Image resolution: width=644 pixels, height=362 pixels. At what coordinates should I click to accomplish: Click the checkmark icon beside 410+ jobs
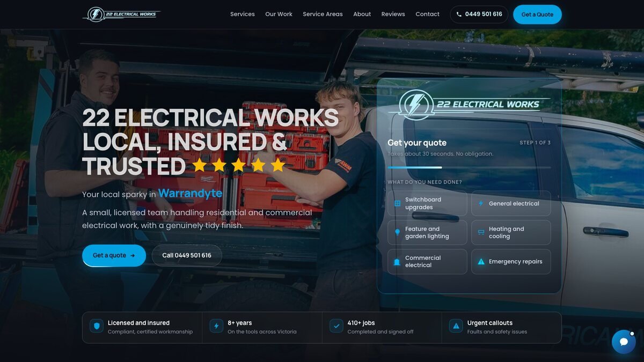[336, 326]
